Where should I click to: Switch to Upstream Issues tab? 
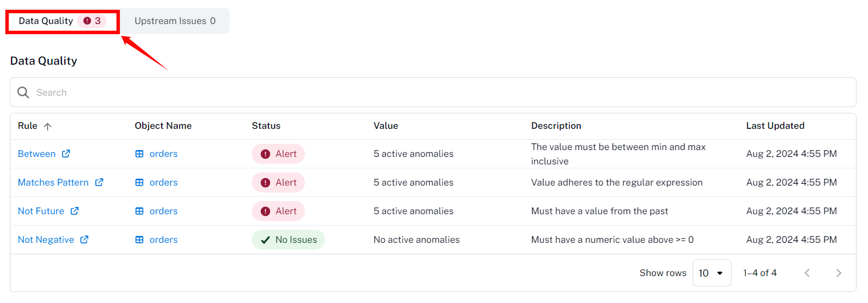pos(175,21)
